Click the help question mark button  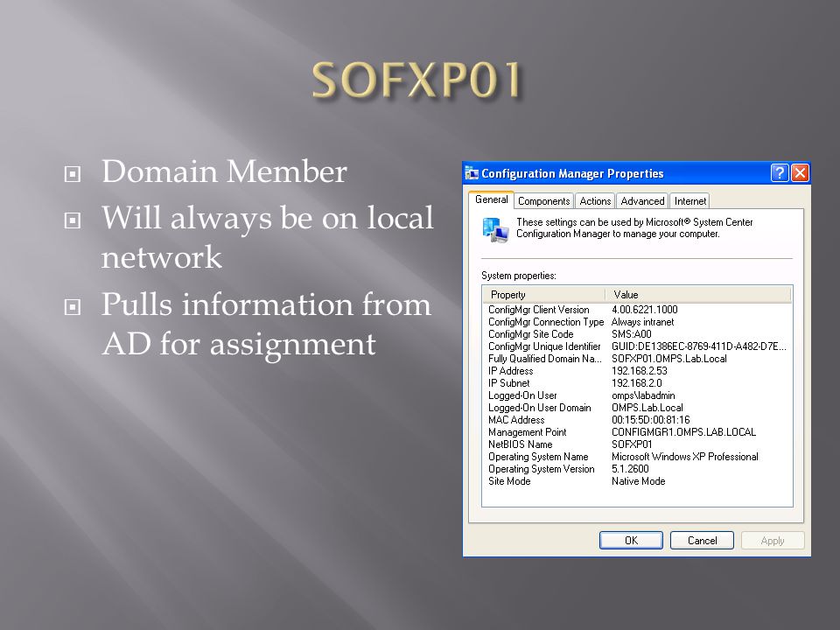[x=780, y=172]
